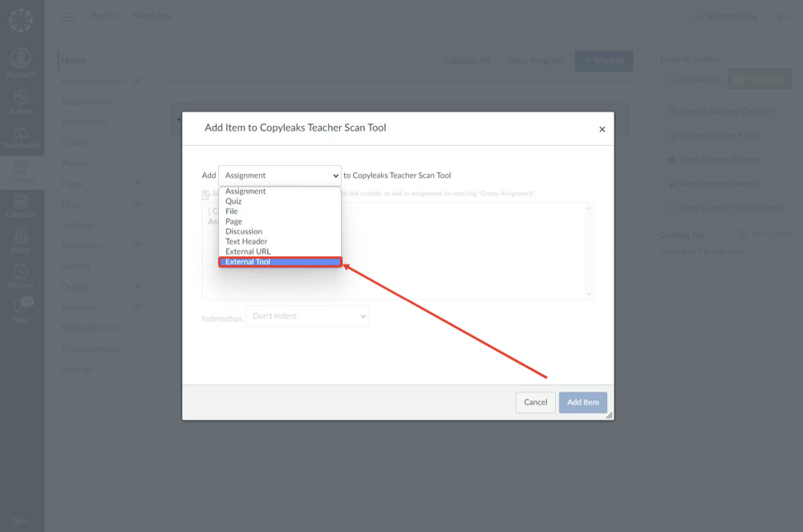Select External URL from the list

point(280,251)
